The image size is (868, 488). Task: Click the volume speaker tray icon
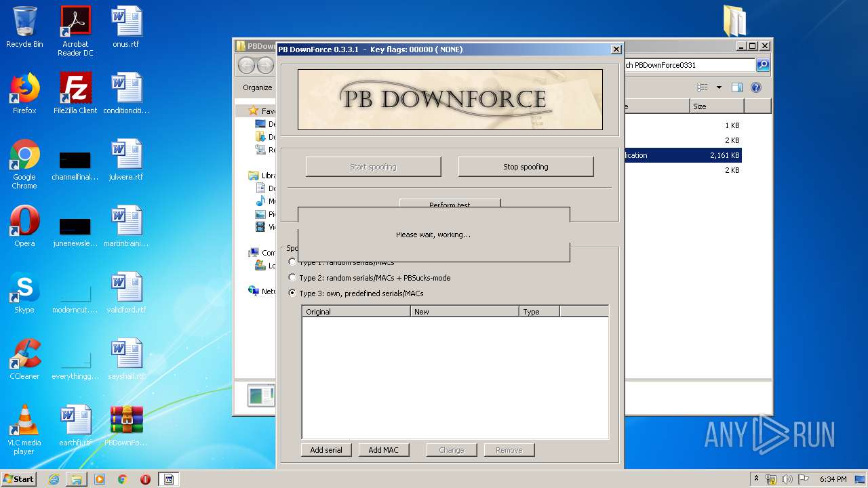pos(787,479)
